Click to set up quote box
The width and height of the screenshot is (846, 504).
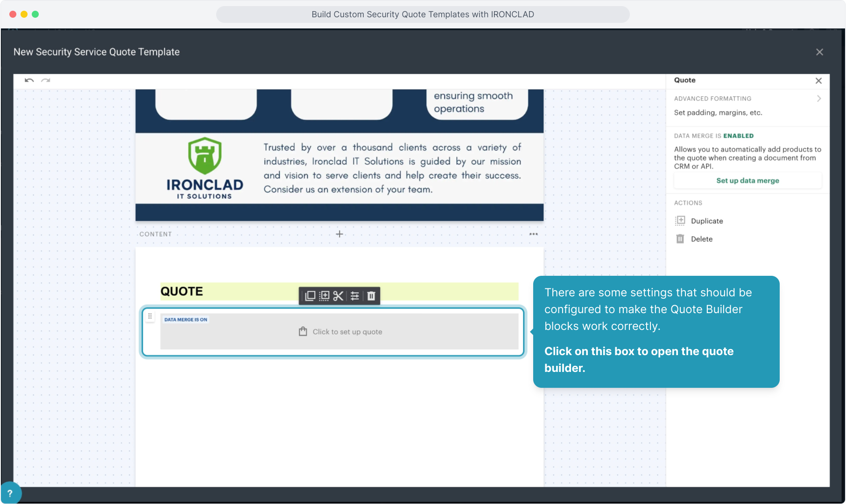pos(339,331)
